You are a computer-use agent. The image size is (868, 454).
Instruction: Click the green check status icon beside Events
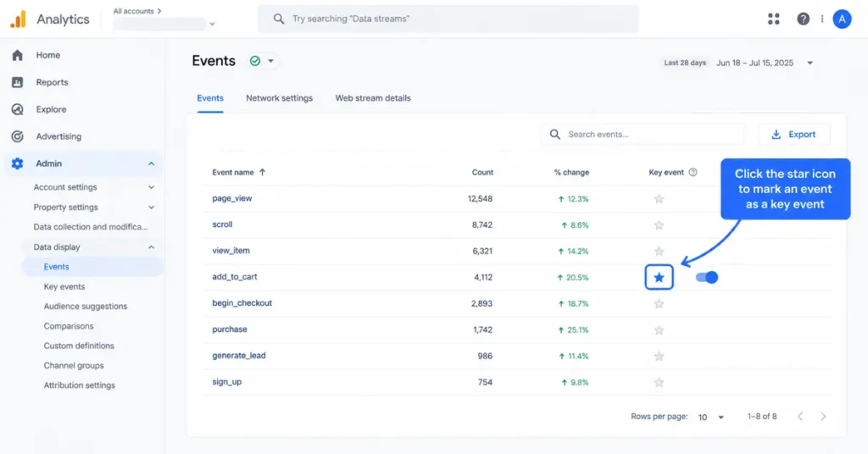[x=254, y=61]
